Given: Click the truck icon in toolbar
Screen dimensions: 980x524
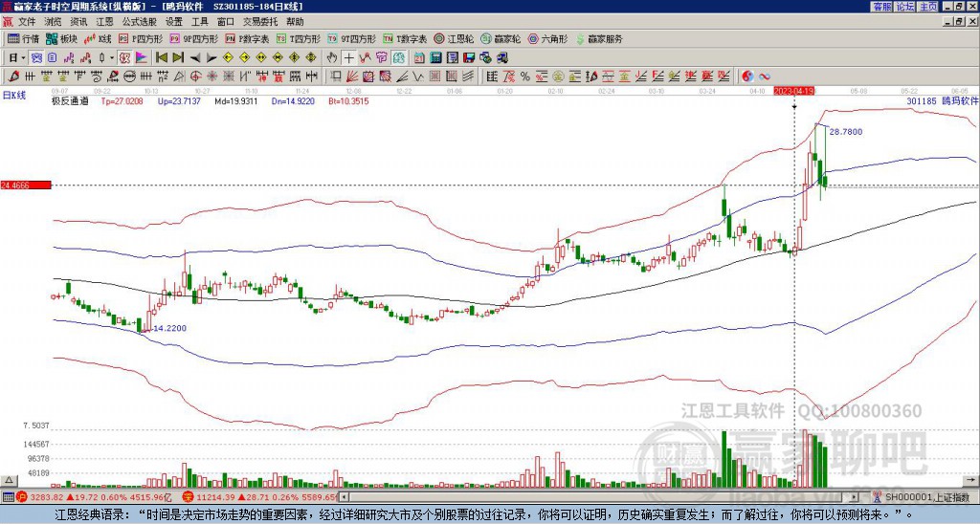Looking at the screenshot, I should click(x=501, y=58).
